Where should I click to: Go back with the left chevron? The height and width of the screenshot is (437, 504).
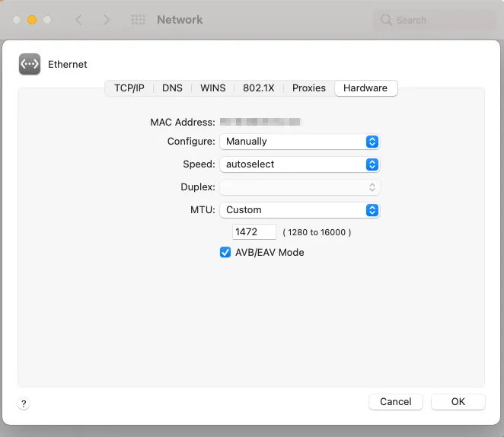click(x=78, y=20)
